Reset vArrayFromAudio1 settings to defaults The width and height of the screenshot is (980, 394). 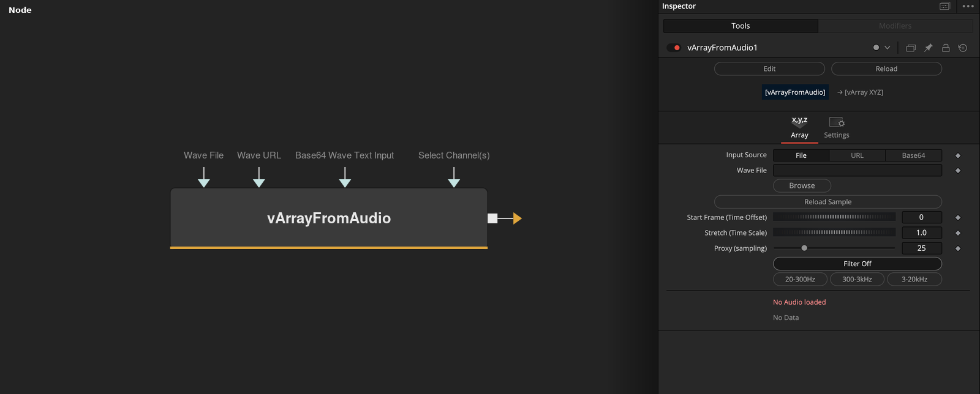963,48
